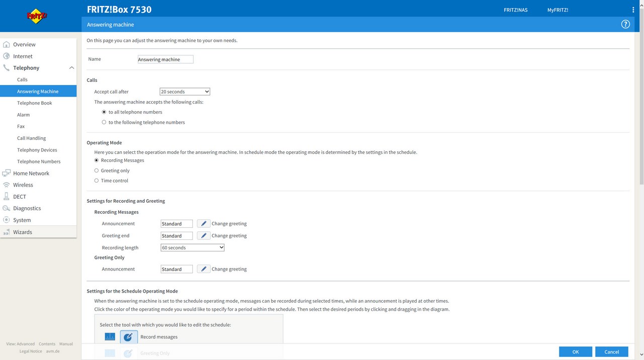Viewport: 644px width, 360px height.
Task: Open Wireless via the Wi-Fi icon
Action: [7, 185]
